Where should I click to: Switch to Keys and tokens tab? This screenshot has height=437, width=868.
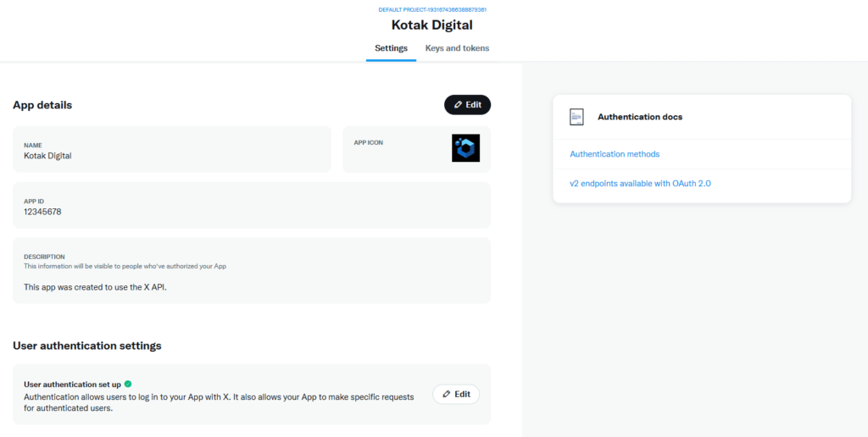pos(457,48)
